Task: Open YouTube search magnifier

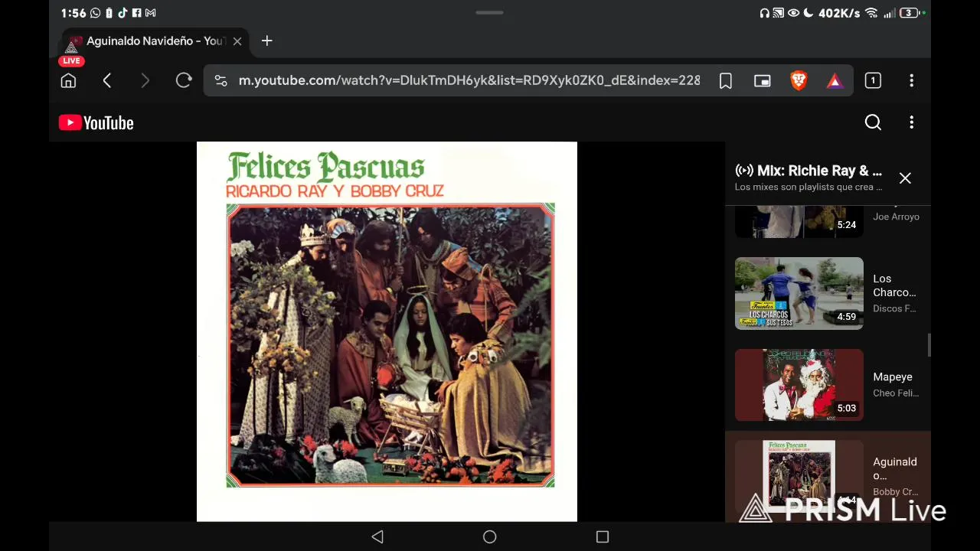Action: (873, 122)
